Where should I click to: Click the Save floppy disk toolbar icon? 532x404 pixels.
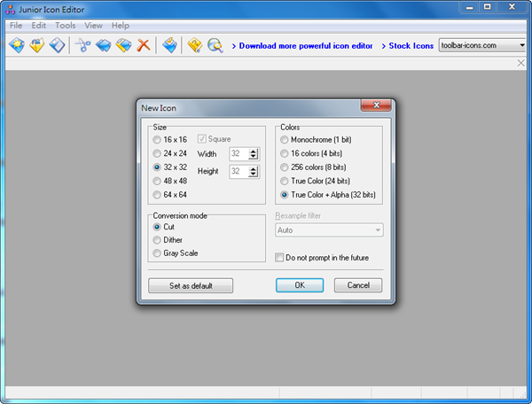click(57, 45)
